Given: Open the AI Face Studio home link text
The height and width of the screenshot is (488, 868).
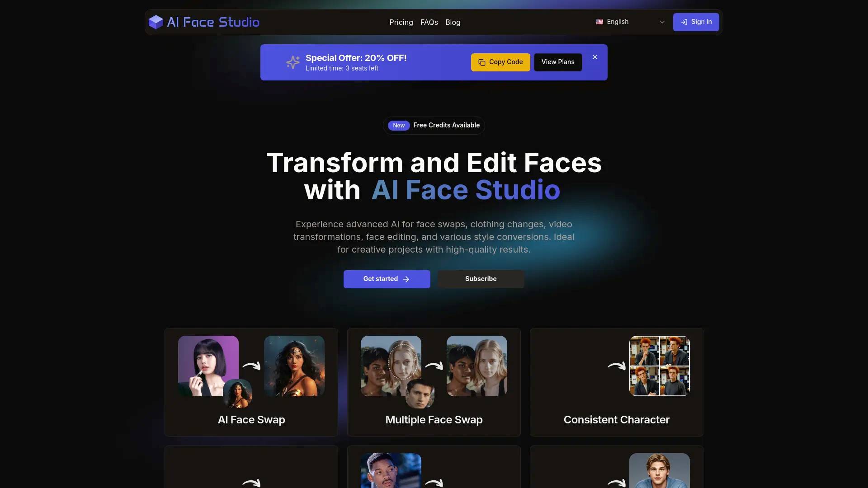Looking at the screenshot, I should [x=213, y=22].
